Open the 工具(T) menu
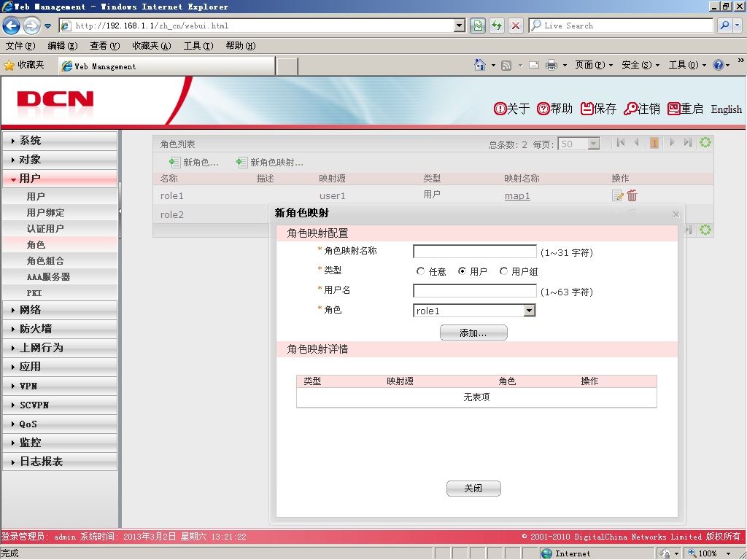This screenshot has width=747, height=560. click(x=198, y=46)
